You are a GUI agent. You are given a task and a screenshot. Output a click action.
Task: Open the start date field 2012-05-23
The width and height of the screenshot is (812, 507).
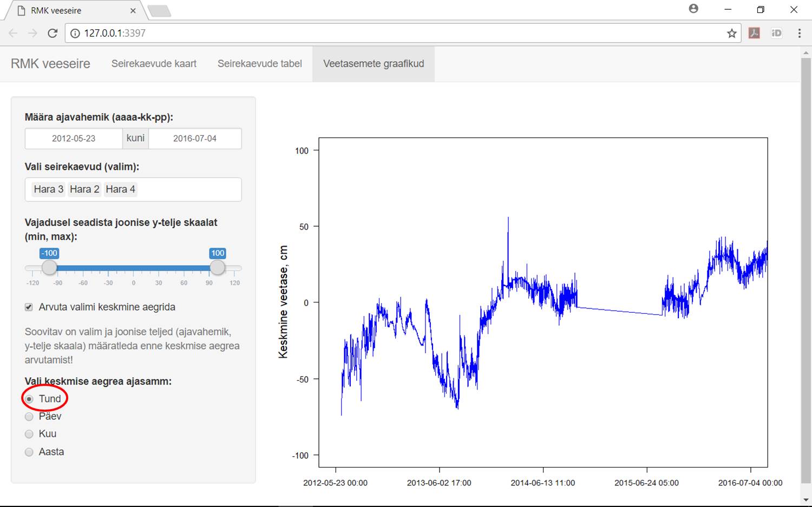[x=74, y=139]
